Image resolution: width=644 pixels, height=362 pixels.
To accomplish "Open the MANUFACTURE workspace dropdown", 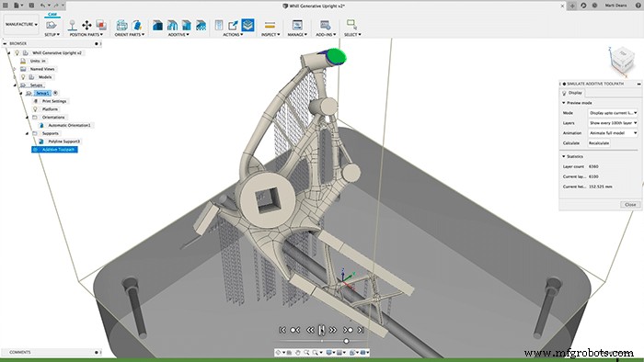I will click(21, 25).
